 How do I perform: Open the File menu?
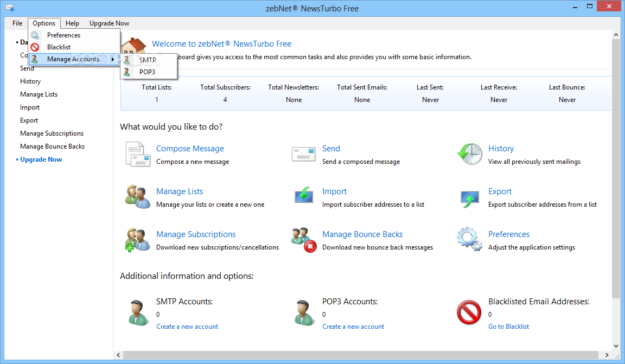(17, 23)
